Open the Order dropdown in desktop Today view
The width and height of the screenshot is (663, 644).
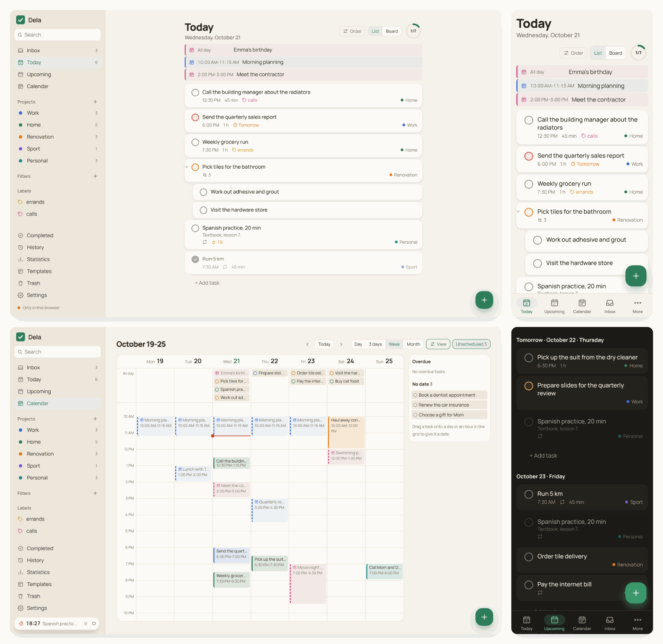click(352, 31)
